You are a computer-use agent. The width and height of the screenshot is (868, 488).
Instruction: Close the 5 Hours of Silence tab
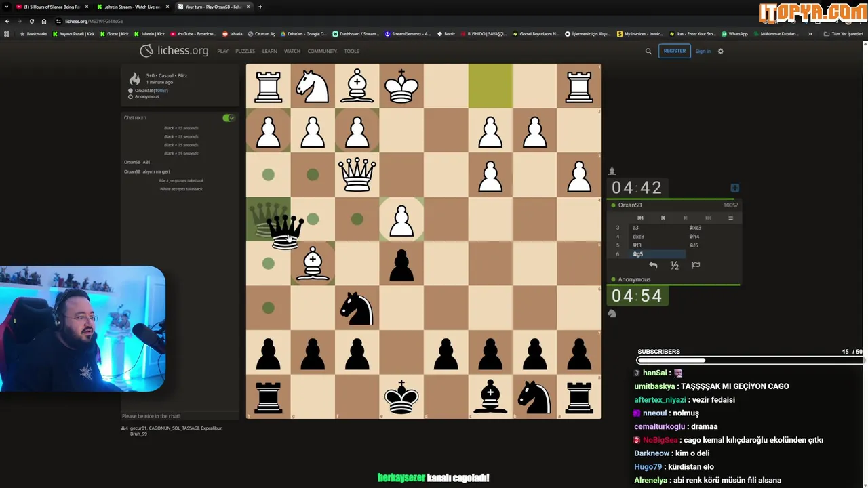tap(87, 7)
